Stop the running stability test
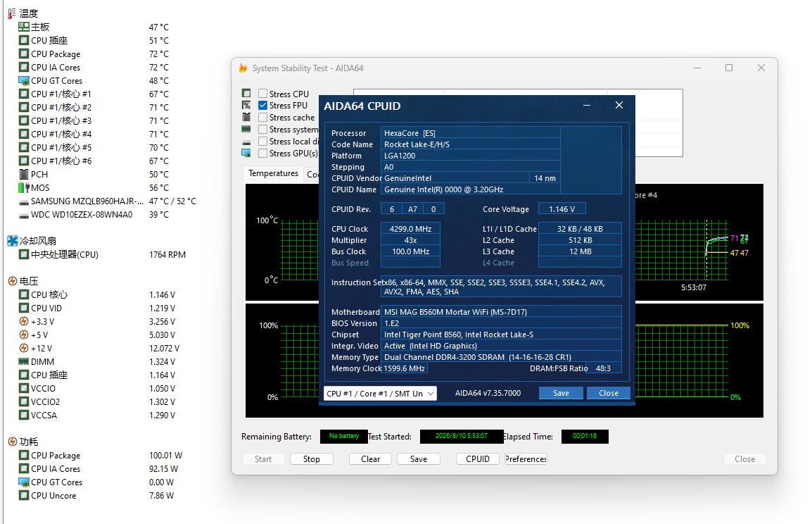This screenshot has width=812, height=524. coord(311,458)
